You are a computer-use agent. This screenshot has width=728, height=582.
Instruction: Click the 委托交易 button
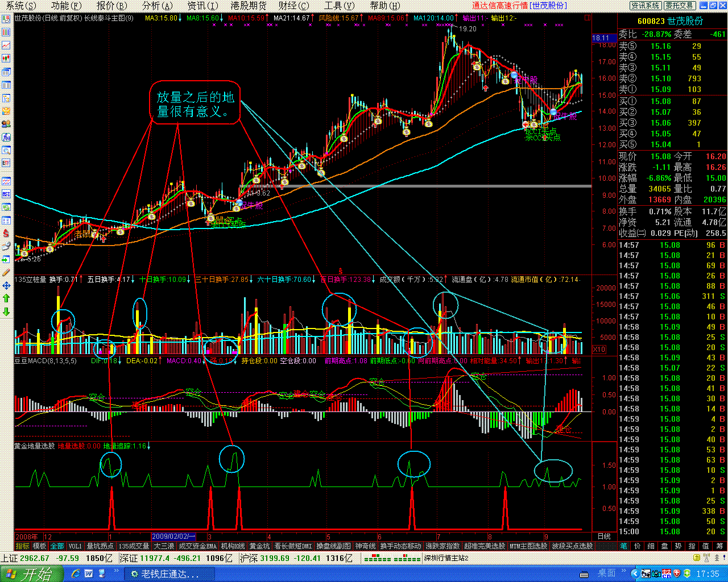(x=679, y=6)
